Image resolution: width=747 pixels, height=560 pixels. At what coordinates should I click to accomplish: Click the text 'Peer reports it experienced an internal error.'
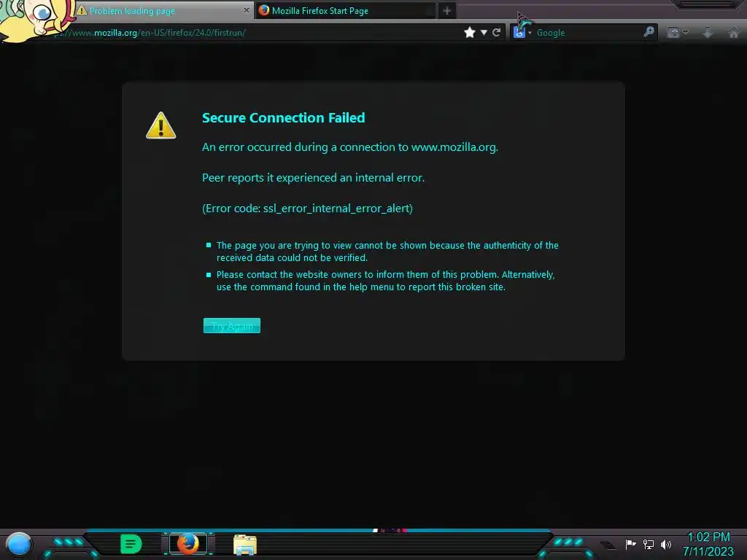tap(313, 178)
